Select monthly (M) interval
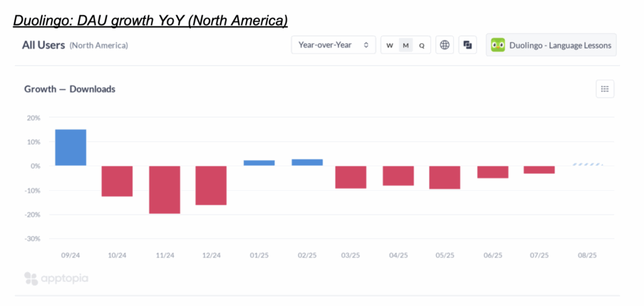The width and height of the screenshot is (644, 306). click(x=406, y=45)
